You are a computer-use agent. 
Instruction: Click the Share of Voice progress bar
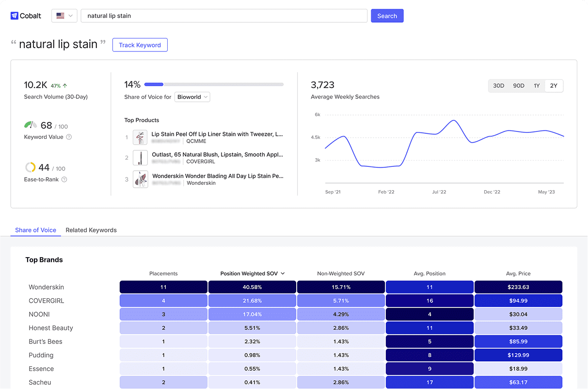point(213,84)
